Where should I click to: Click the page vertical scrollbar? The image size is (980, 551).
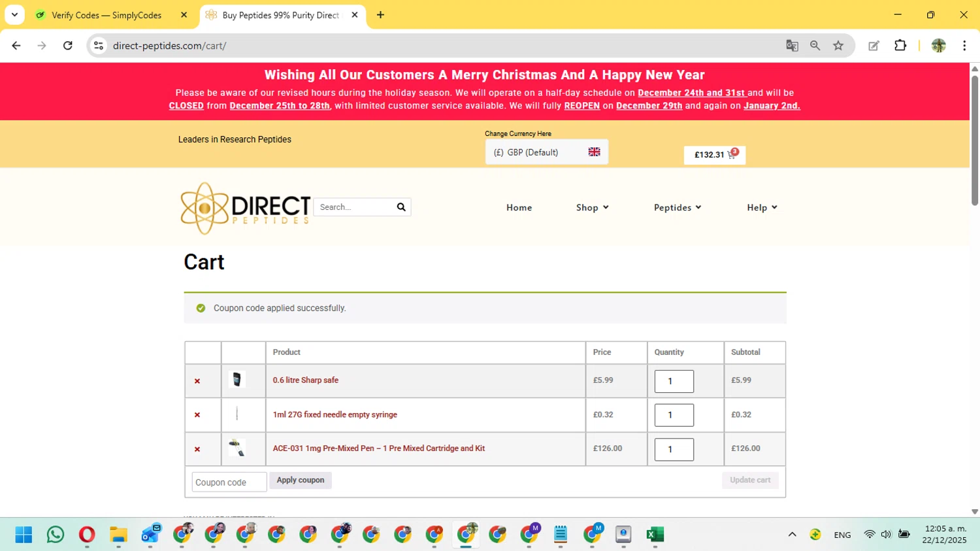pos(975,141)
